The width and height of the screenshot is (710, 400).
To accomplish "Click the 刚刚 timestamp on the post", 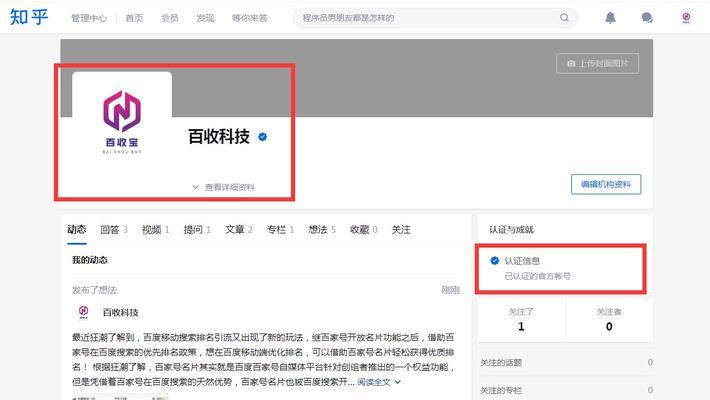I will (451, 290).
